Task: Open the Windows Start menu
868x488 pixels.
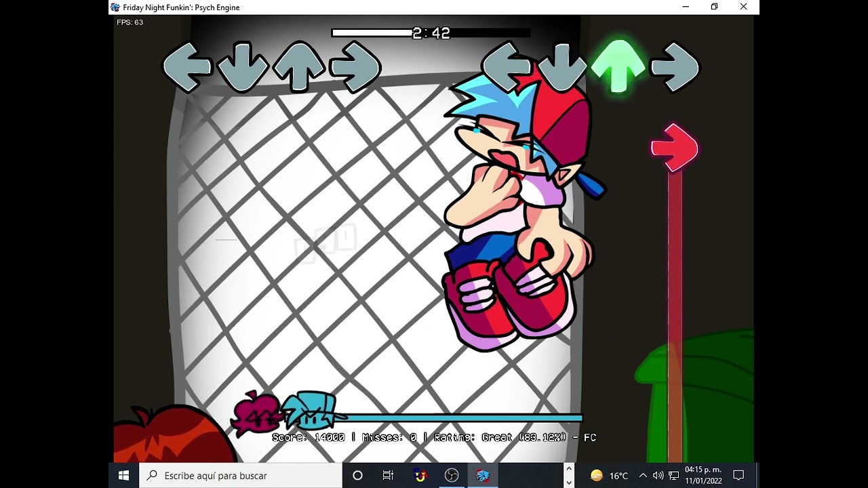Action: tap(123, 475)
